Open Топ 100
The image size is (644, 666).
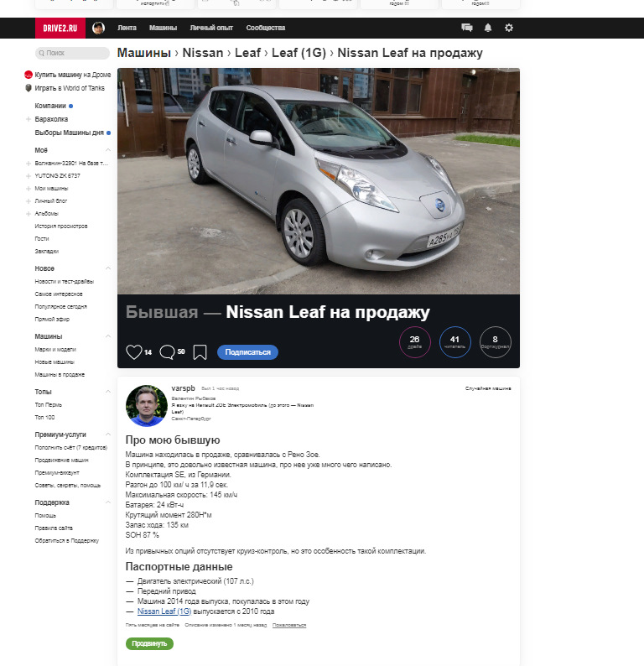click(44, 418)
